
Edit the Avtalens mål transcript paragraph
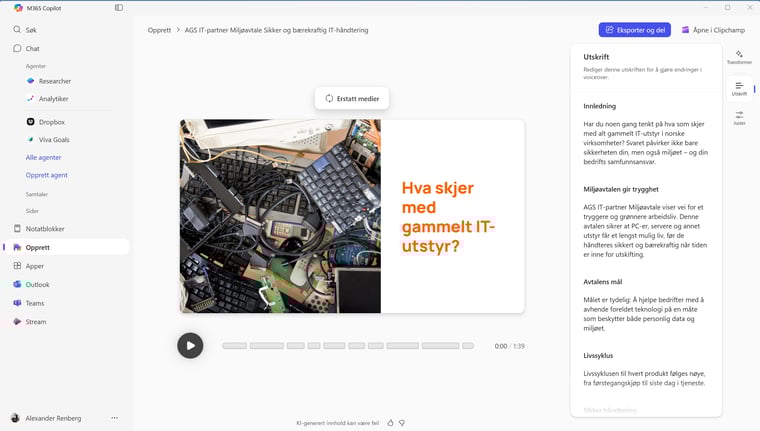click(x=646, y=314)
